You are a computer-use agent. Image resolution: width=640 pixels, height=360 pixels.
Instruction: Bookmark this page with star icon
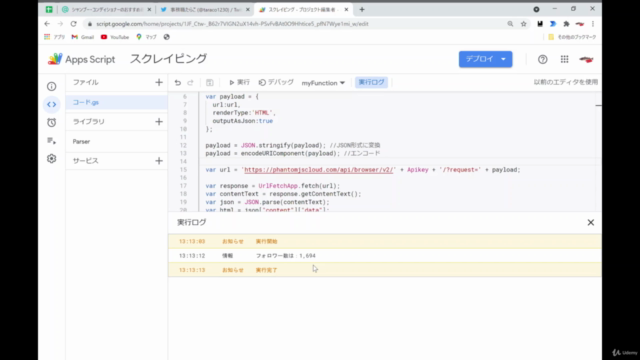[x=524, y=24]
